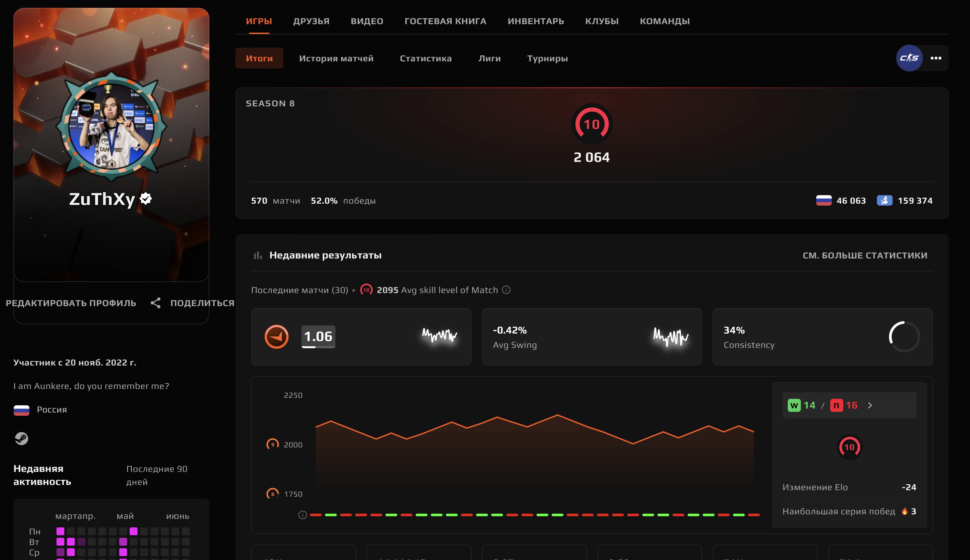
Task: Click the Elo chart peak point
Action: tap(558, 415)
